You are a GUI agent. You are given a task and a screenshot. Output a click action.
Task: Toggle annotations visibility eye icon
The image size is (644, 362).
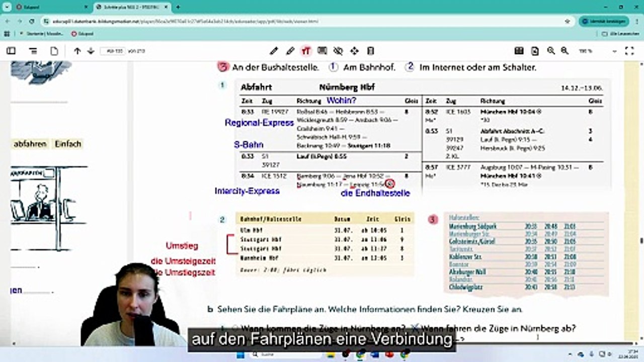tap(338, 51)
